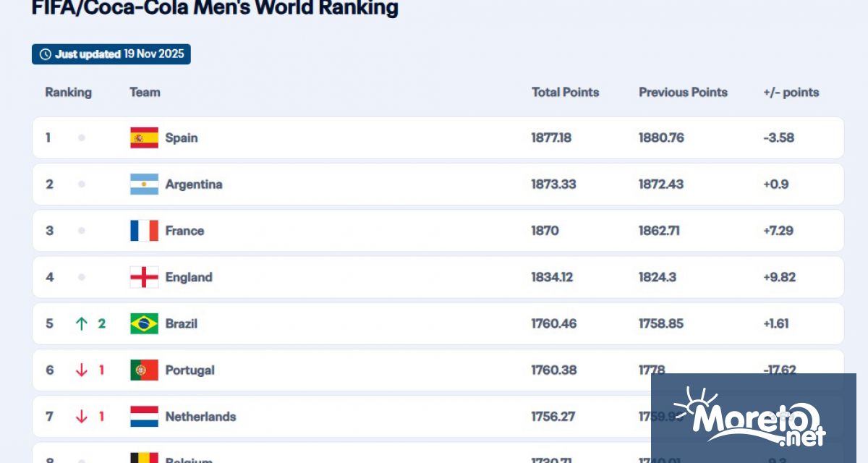Click the England flag icon
868x463 pixels.
click(144, 277)
